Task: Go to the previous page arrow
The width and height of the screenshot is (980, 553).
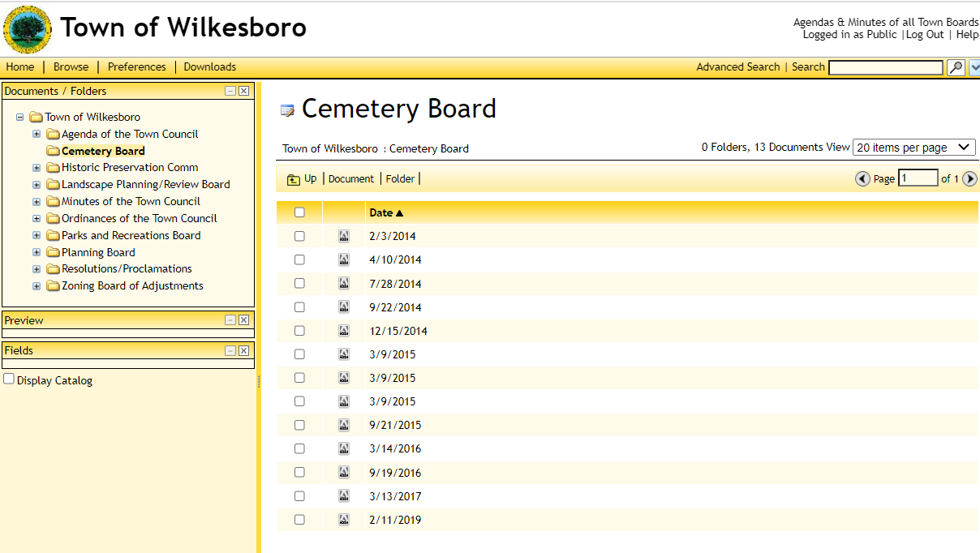Action: 862,179
